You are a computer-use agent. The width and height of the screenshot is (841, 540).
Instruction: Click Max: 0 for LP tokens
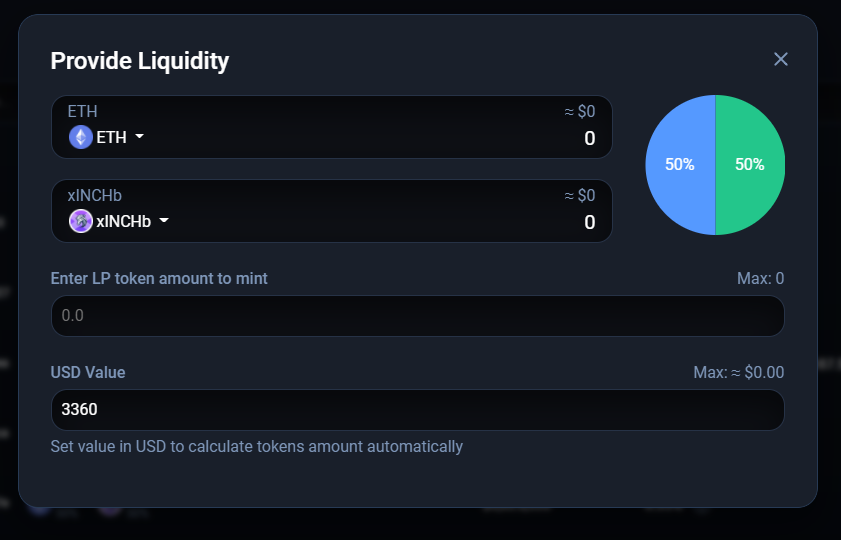(x=760, y=278)
